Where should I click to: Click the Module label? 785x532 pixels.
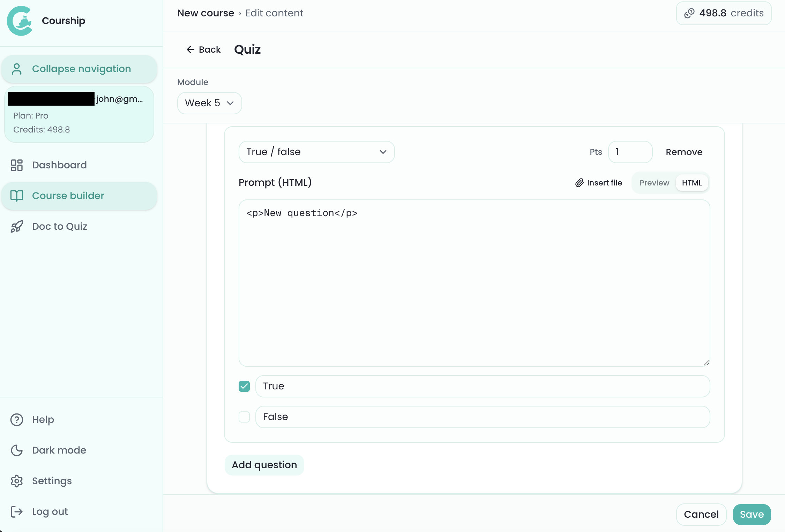193,82
